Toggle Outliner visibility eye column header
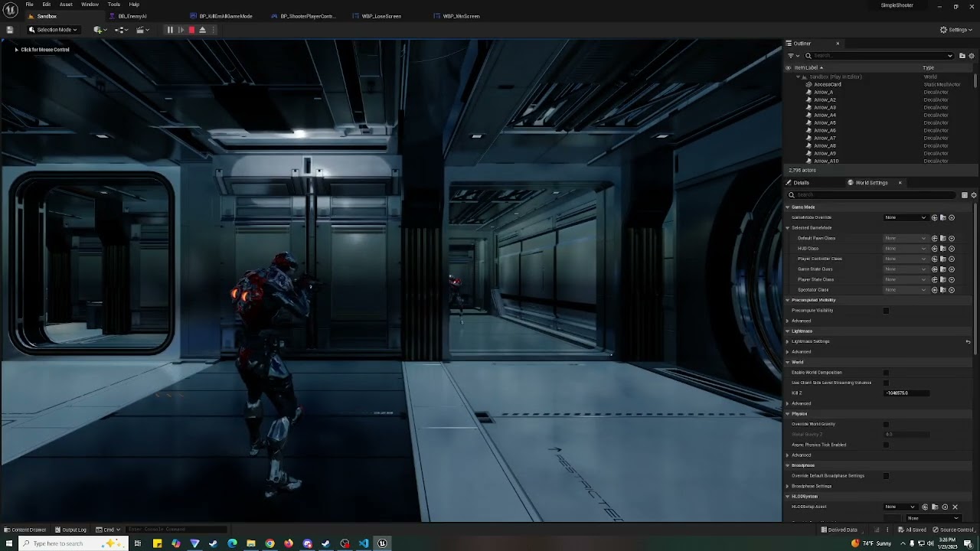 (788, 67)
